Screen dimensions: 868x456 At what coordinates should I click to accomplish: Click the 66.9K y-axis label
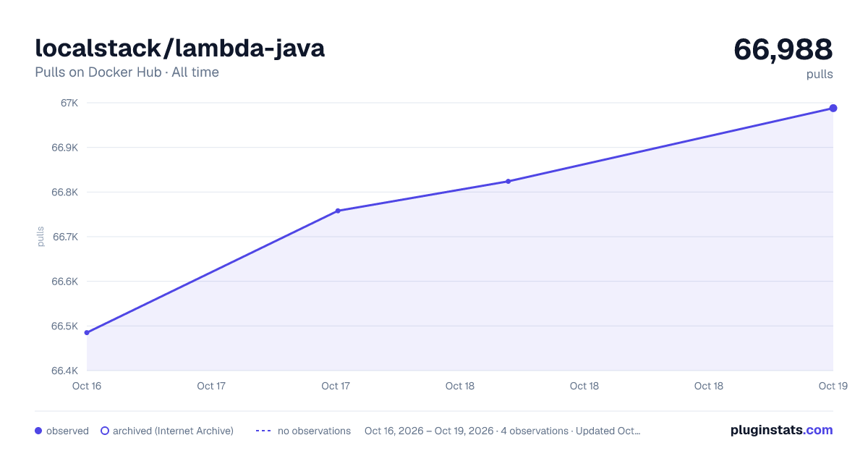tap(65, 148)
